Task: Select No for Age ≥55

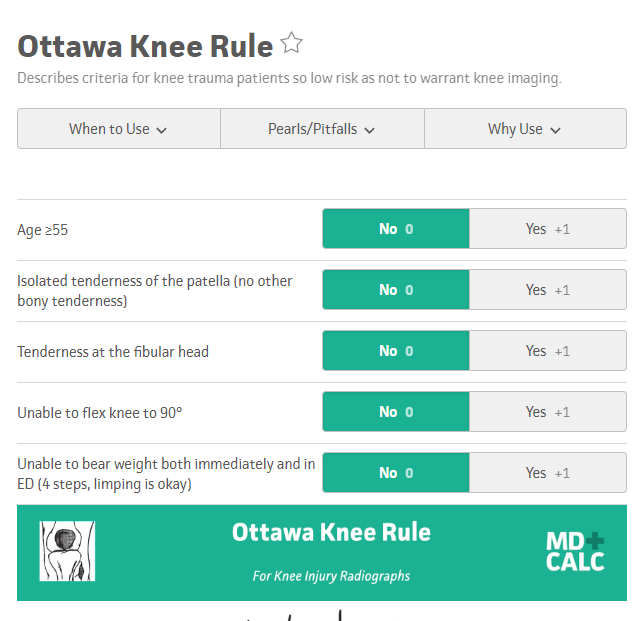Action: (396, 229)
